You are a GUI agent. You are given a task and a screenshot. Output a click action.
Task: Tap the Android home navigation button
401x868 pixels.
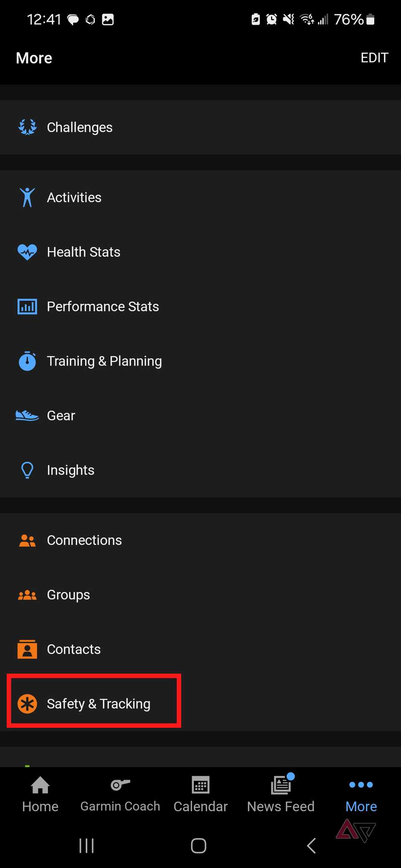point(199,846)
